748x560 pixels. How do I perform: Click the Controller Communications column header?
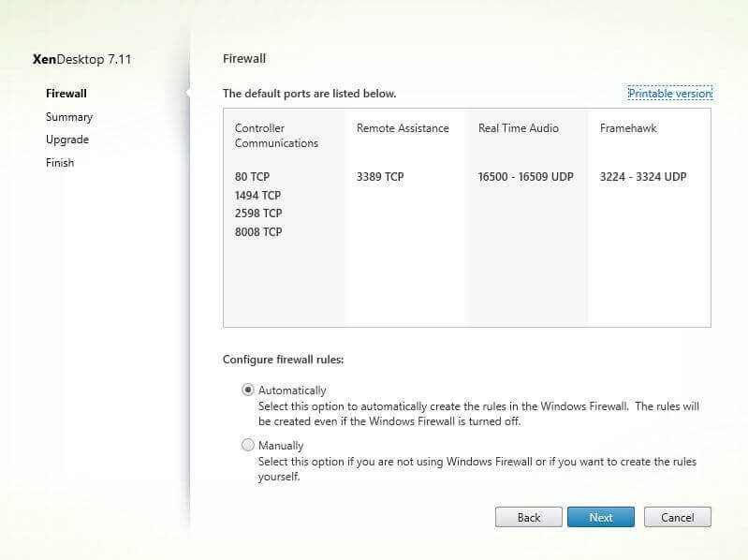coord(276,136)
